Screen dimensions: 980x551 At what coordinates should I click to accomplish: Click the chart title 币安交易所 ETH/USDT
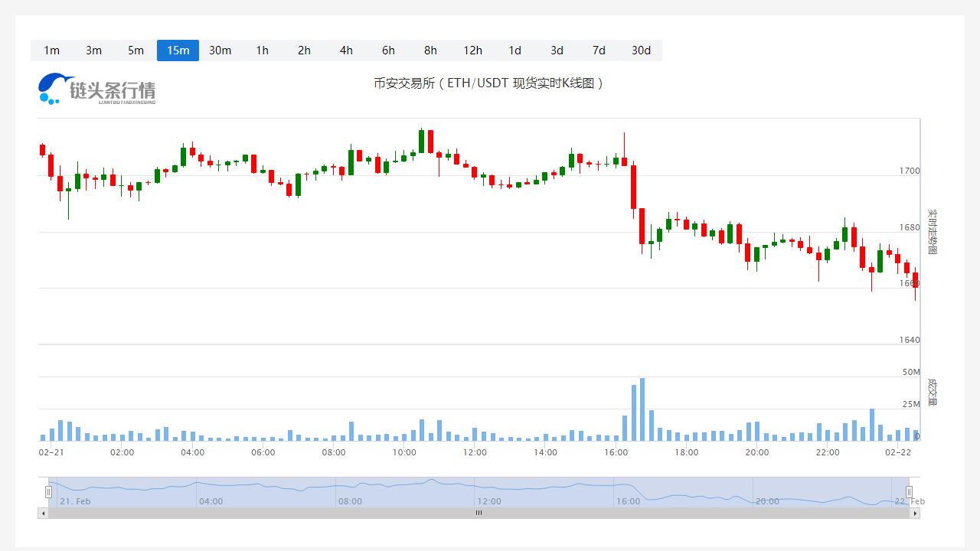click(x=488, y=83)
